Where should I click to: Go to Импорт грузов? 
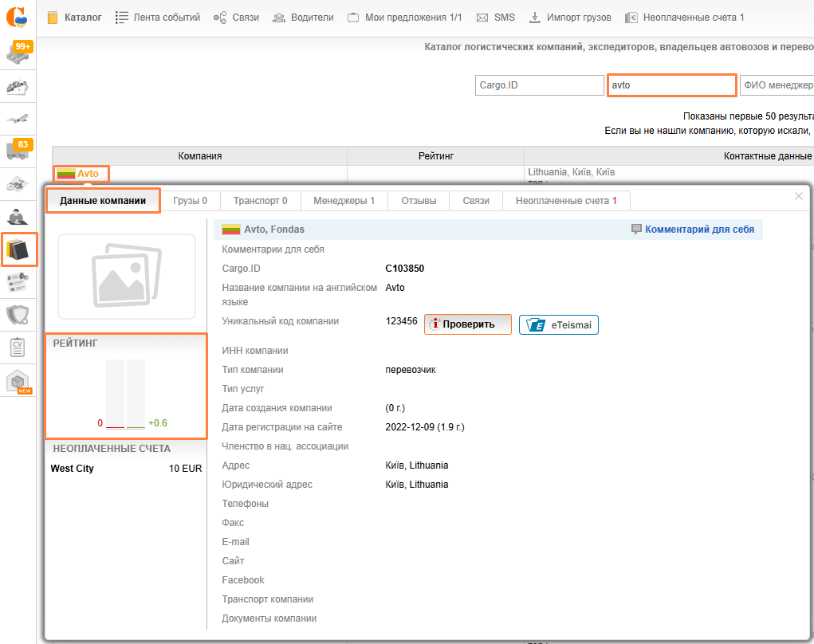(x=570, y=17)
